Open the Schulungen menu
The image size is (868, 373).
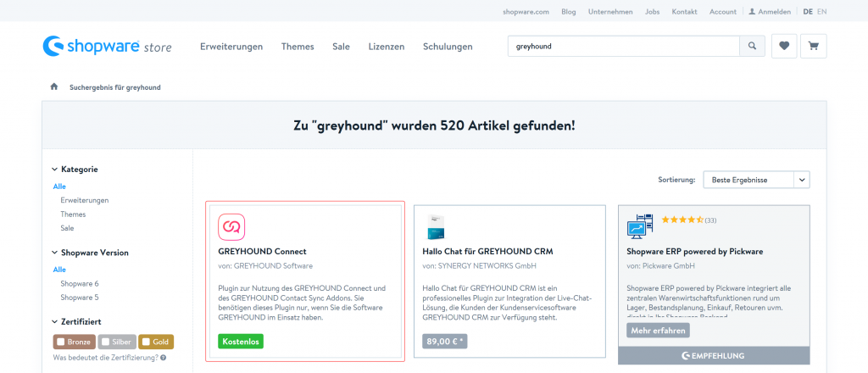pyautogui.click(x=448, y=47)
